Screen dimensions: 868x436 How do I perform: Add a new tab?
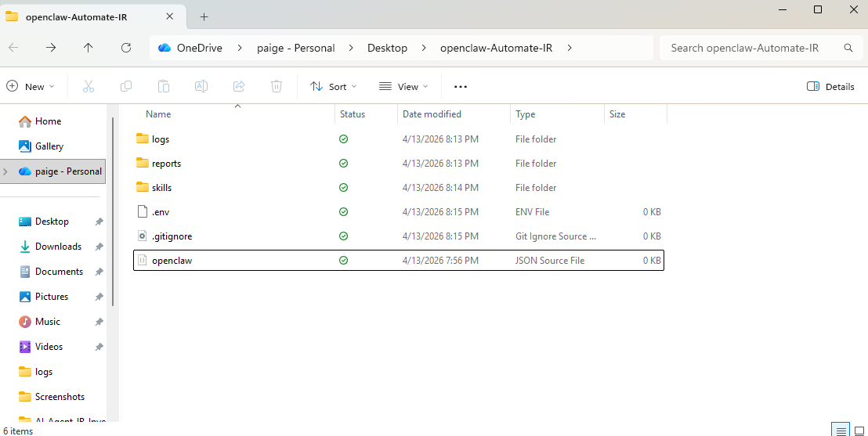pyautogui.click(x=204, y=17)
